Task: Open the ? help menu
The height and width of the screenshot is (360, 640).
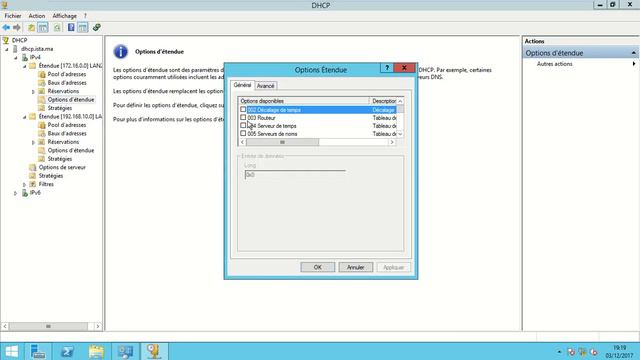Action: [85, 16]
